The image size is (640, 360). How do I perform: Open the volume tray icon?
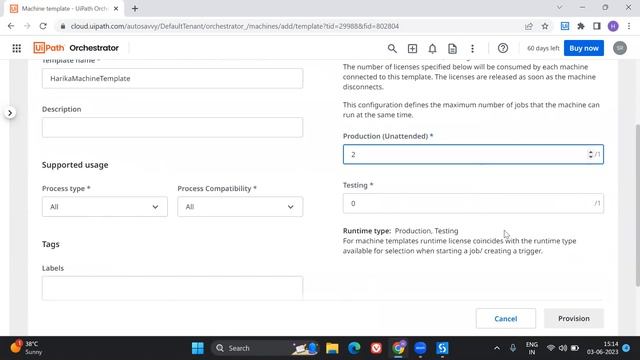(x=563, y=348)
